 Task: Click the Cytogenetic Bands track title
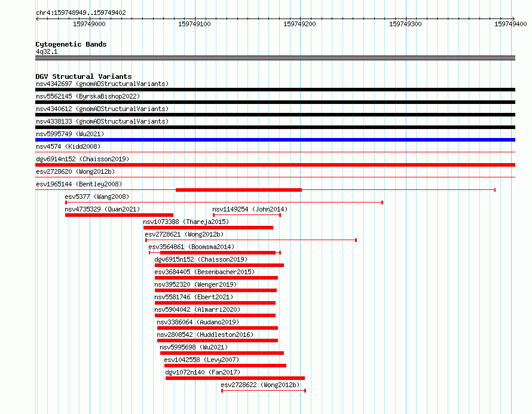(71, 44)
